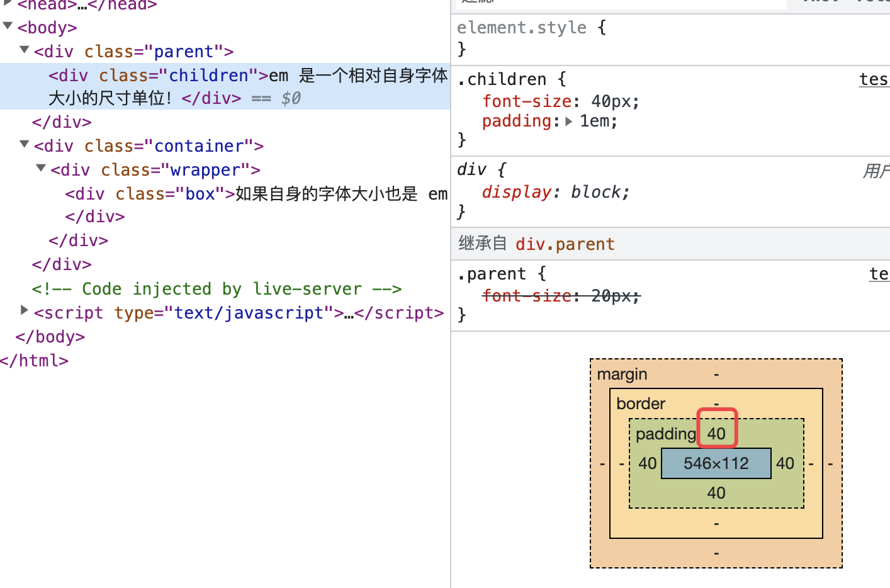
Task: Click the div user-agent selector
Action: [472, 170]
